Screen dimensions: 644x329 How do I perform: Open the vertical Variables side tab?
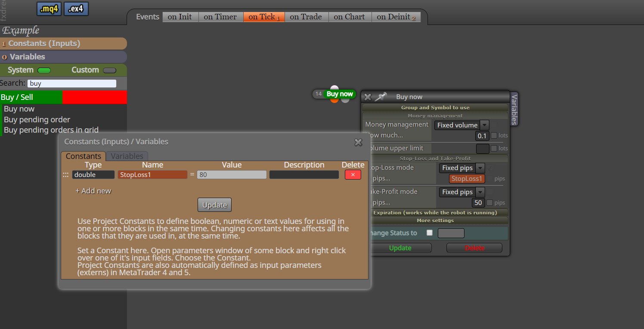[x=514, y=109]
